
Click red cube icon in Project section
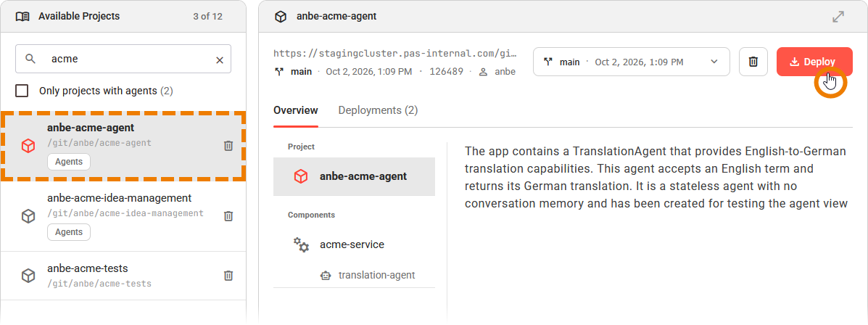[x=301, y=176]
